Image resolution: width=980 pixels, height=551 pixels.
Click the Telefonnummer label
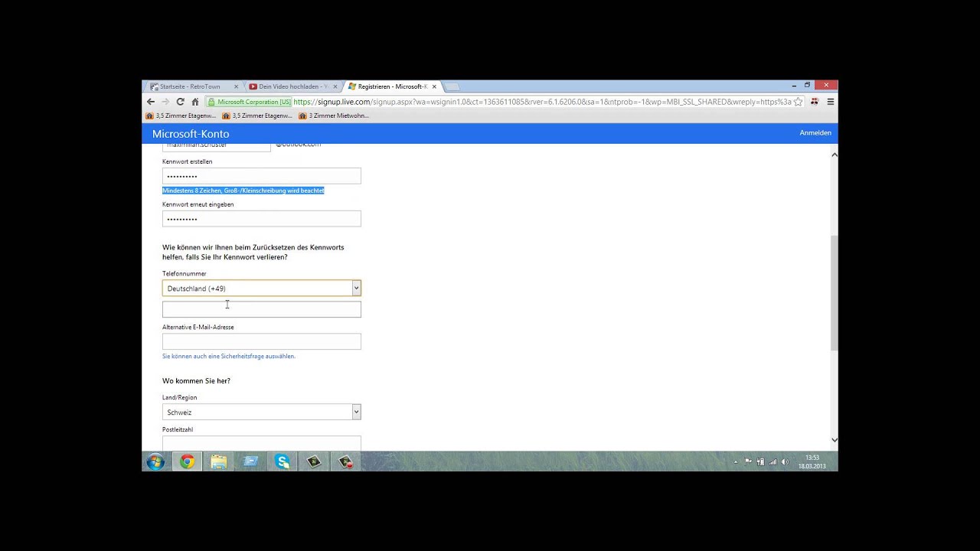(x=185, y=274)
